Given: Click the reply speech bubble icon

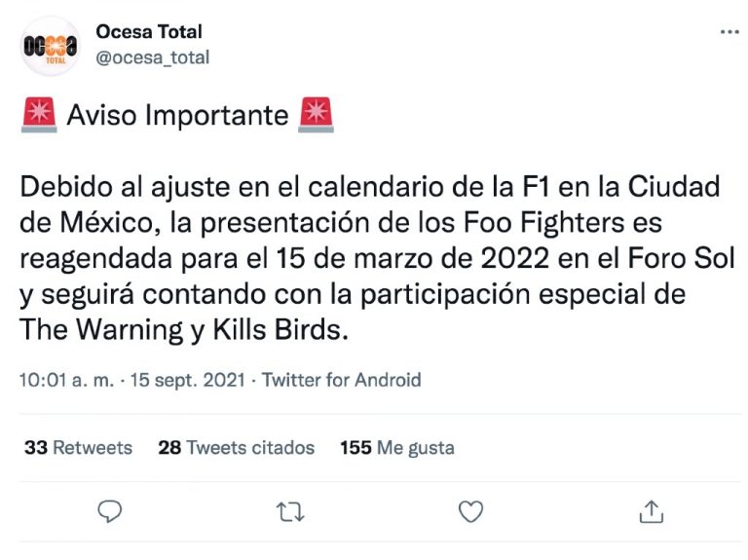Looking at the screenshot, I should click(x=110, y=511).
